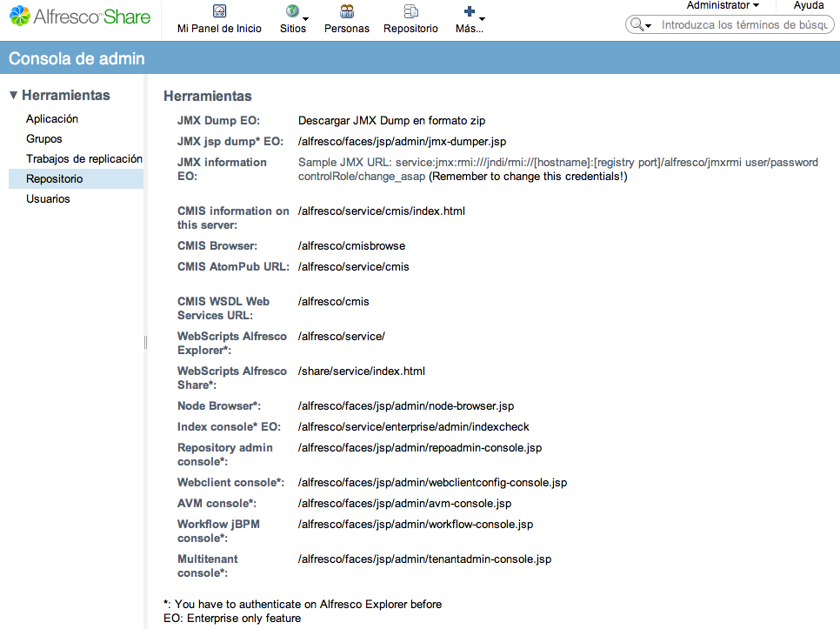
Task: Open Trabajos de replicación tool
Action: (x=84, y=158)
